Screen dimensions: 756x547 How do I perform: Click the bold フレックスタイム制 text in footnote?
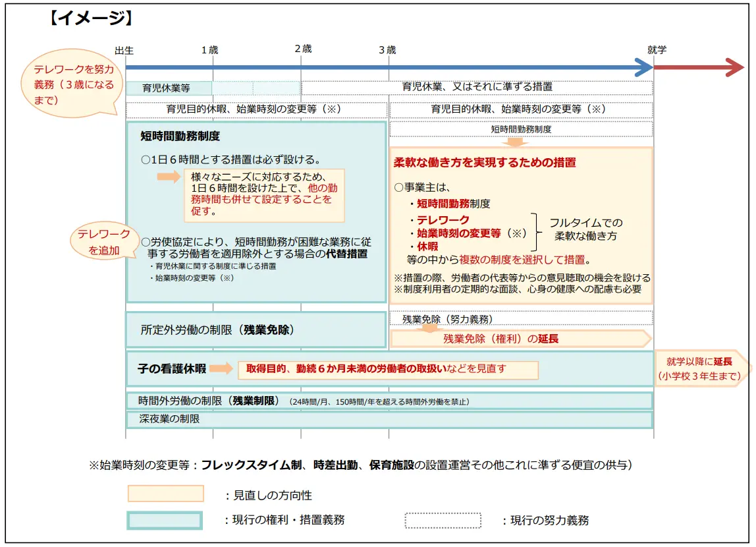[251, 465]
